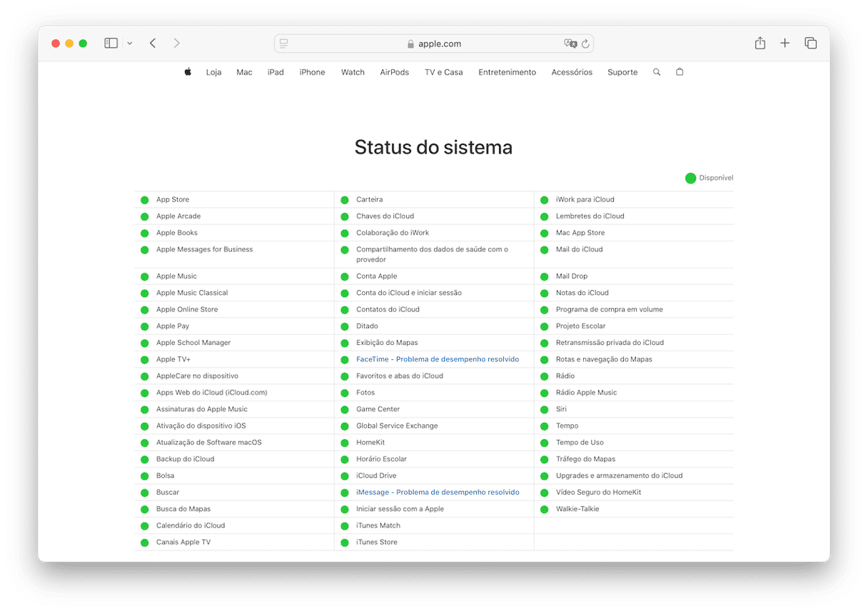Select the Conta Apple entry
Viewport: 868px width, 612px height.
pyautogui.click(x=377, y=276)
